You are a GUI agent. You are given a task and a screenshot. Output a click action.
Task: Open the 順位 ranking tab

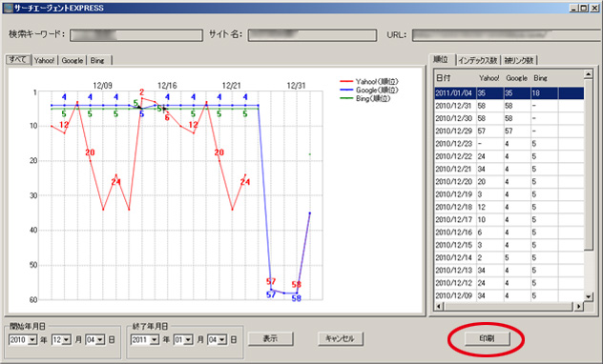click(441, 59)
